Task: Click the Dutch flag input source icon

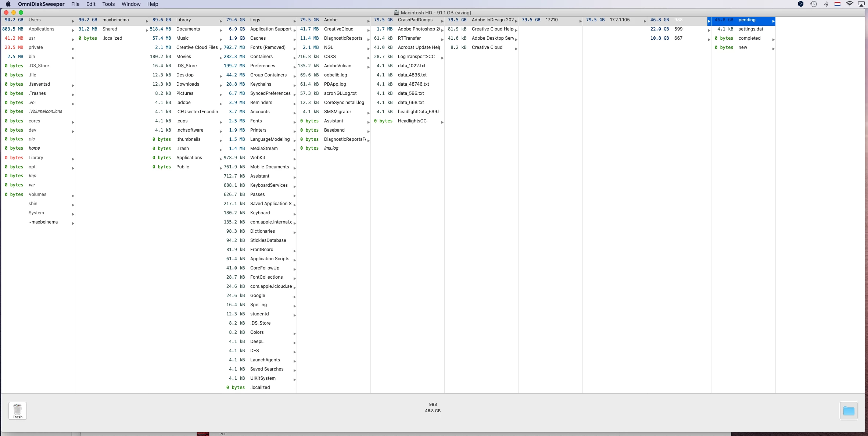Action: point(837,4)
